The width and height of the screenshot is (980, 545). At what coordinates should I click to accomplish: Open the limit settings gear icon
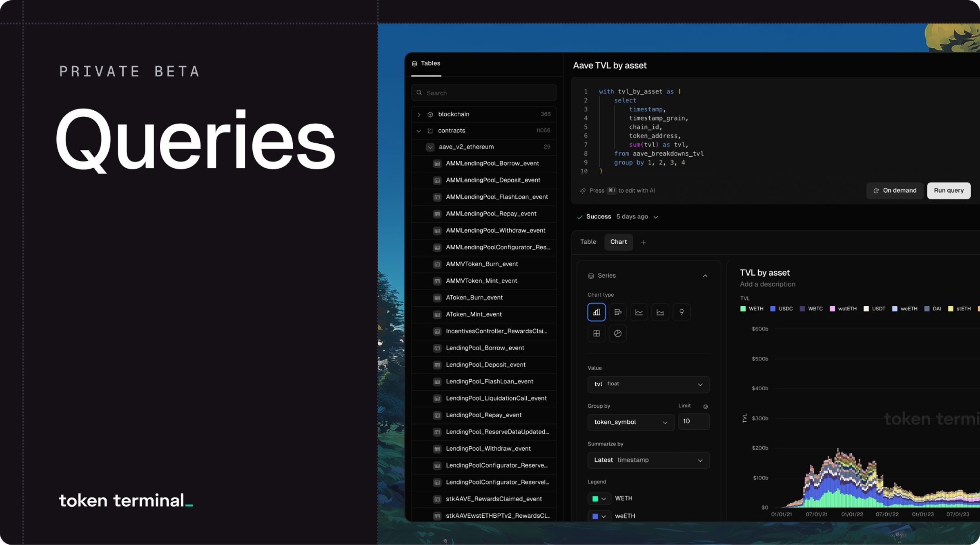[x=705, y=407]
